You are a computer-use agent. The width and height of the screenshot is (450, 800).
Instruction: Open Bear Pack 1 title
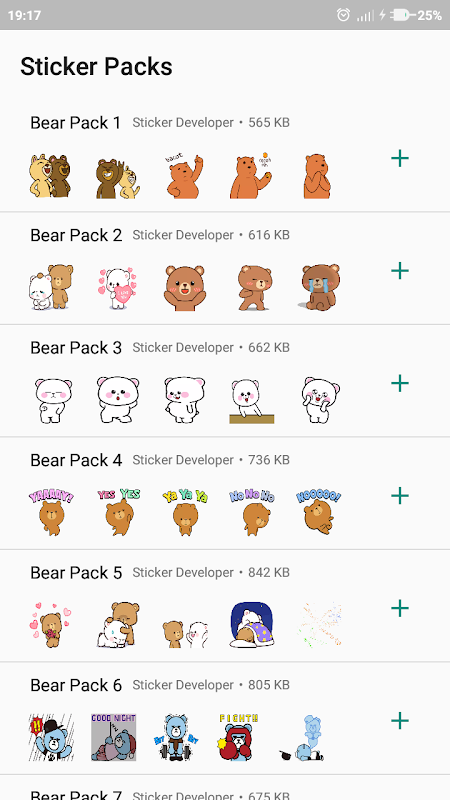76,123
